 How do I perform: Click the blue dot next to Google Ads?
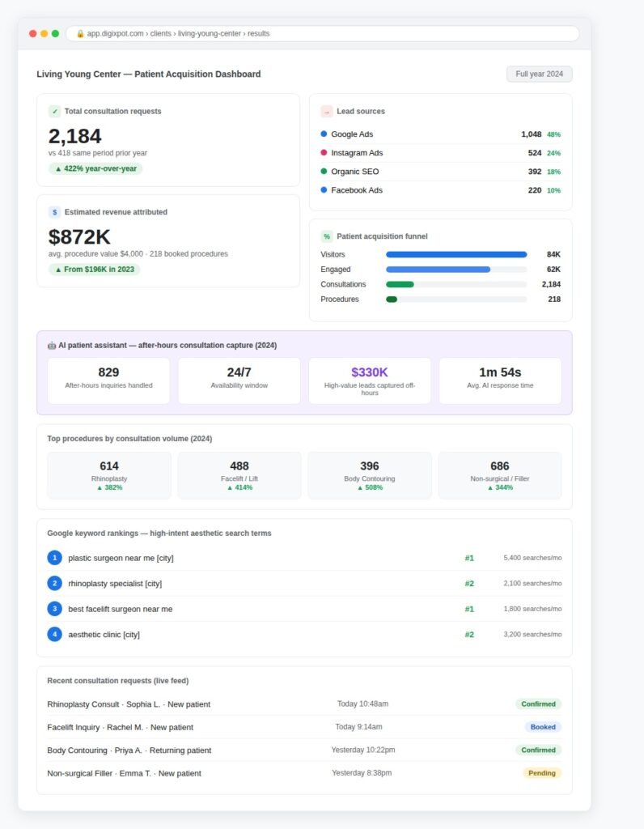click(x=324, y=134)
